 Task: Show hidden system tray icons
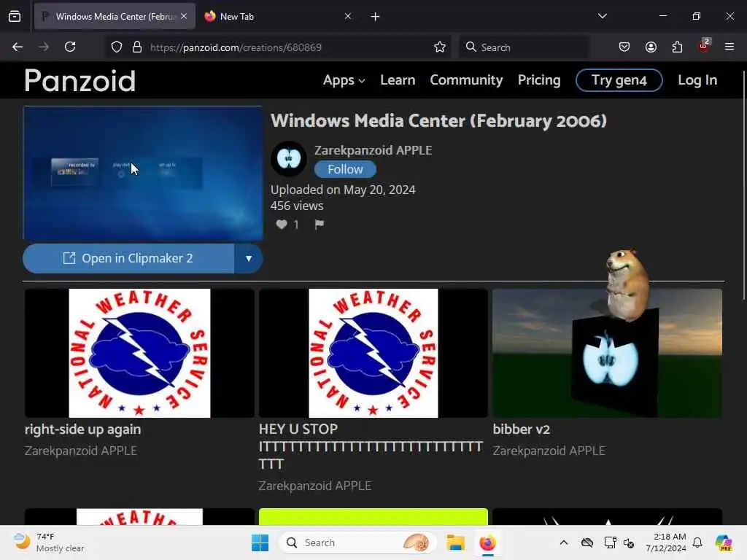(x=564, y=542)
